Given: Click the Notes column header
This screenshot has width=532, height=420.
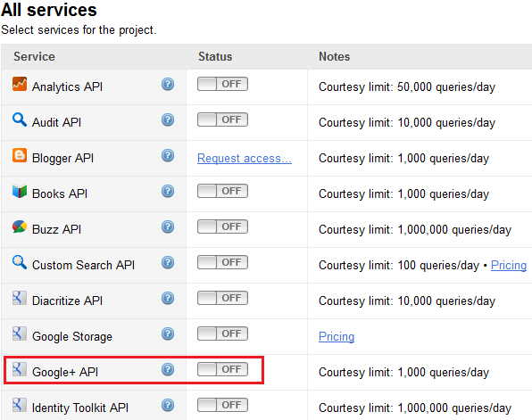Looking at the screenshot, I should tap(334, 56).
